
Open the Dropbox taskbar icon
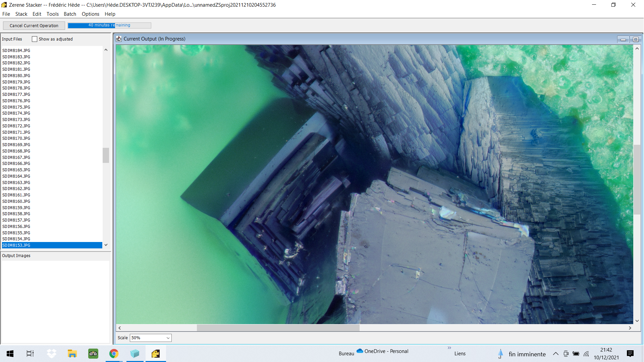point(51,354)
